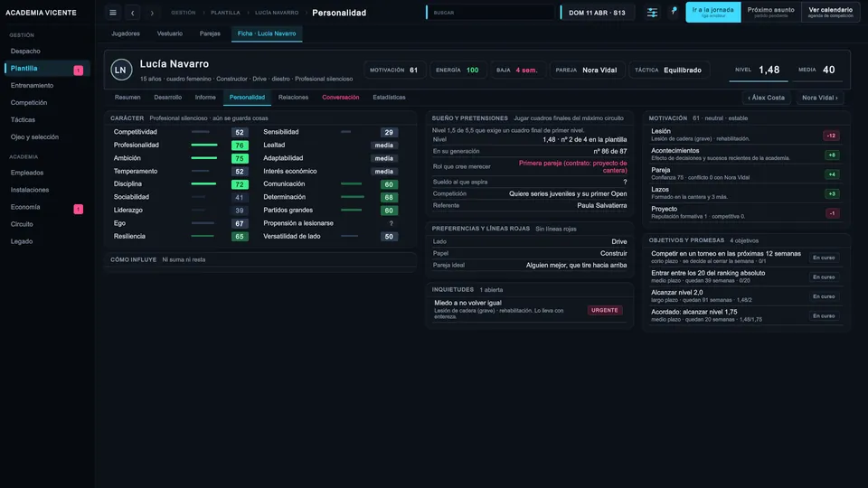This screenshot has width=868, height=488.
Task: Click Ir a la jornada button
Action: coord(713,12)
